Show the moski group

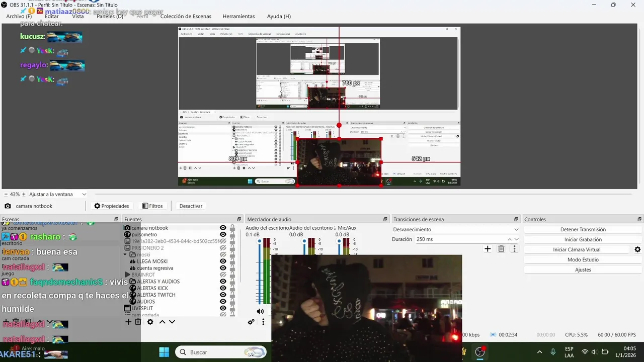(x=223, y=254)
